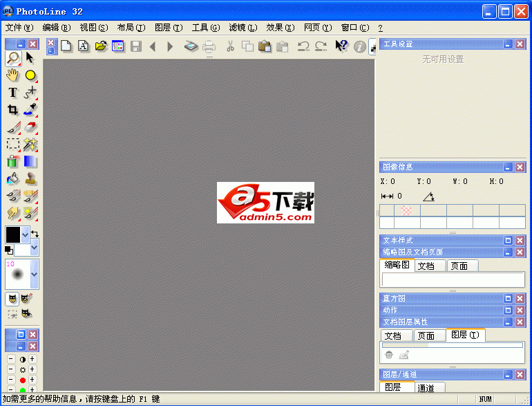Select the Eraser tool

coord(30,127)
